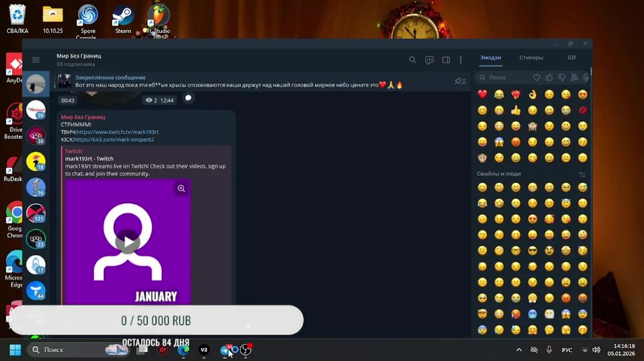The height and width of the screenshot is (361, 644).
Task: Open channel discussion comments icon in header
Action: click(429, 60)
